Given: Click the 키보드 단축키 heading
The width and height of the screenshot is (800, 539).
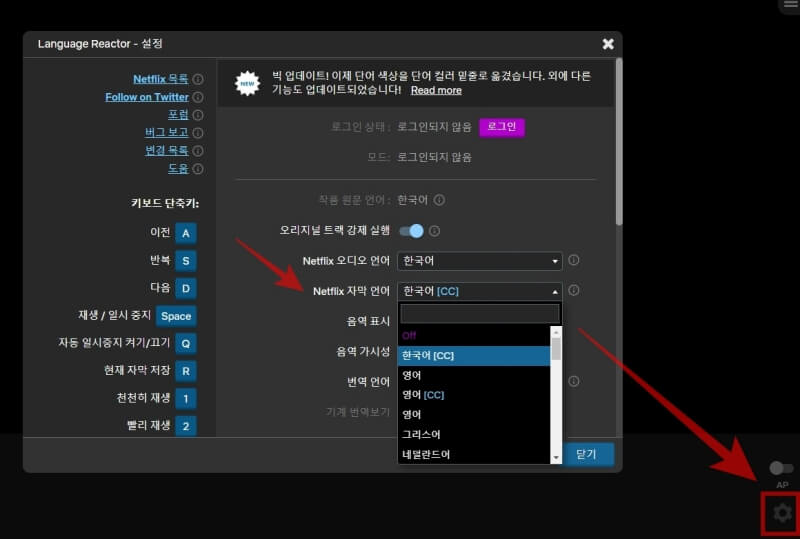Looking at the screenshot, I should [165, 203].
